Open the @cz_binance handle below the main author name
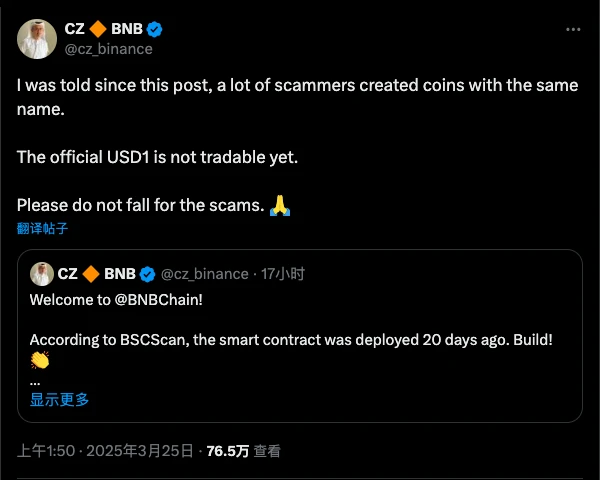Viewport: 600px width, 480px height. click(x=109, y=48)
